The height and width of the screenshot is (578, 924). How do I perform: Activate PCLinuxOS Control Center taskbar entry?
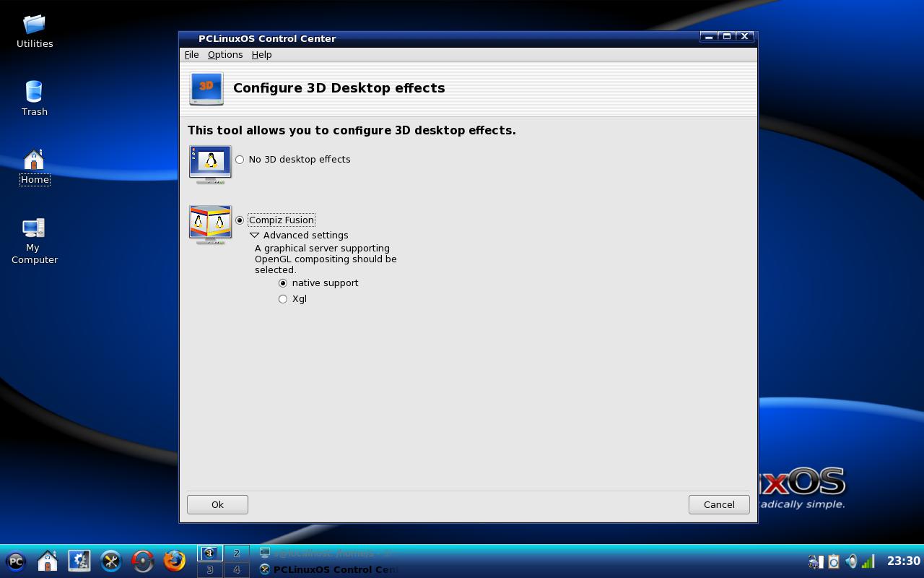[328, 570]
